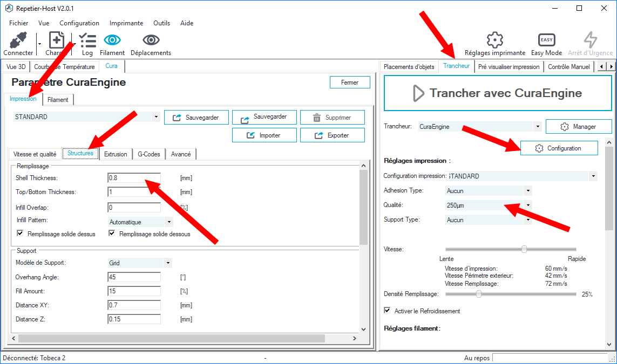Toggle Remplissage solide dessous checkbox
This screenshot has width=617, height=364.
tap(112, 233)
